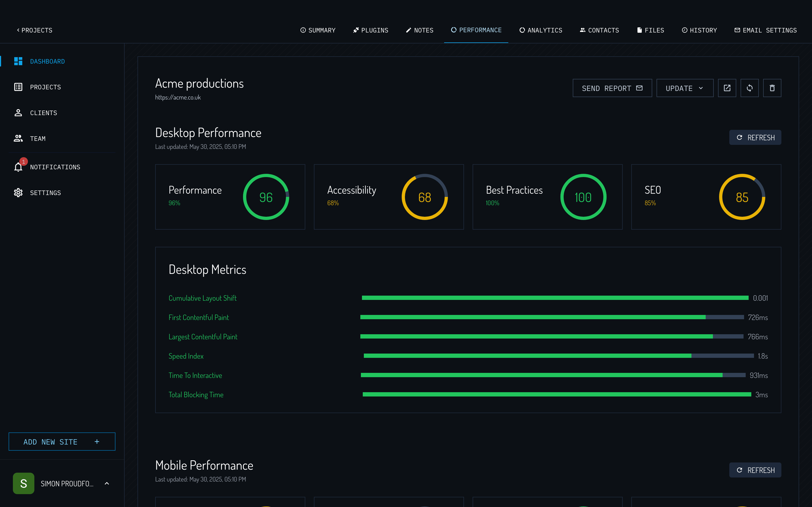
Task: Open the Plugins tab
Action: point(371,30)
